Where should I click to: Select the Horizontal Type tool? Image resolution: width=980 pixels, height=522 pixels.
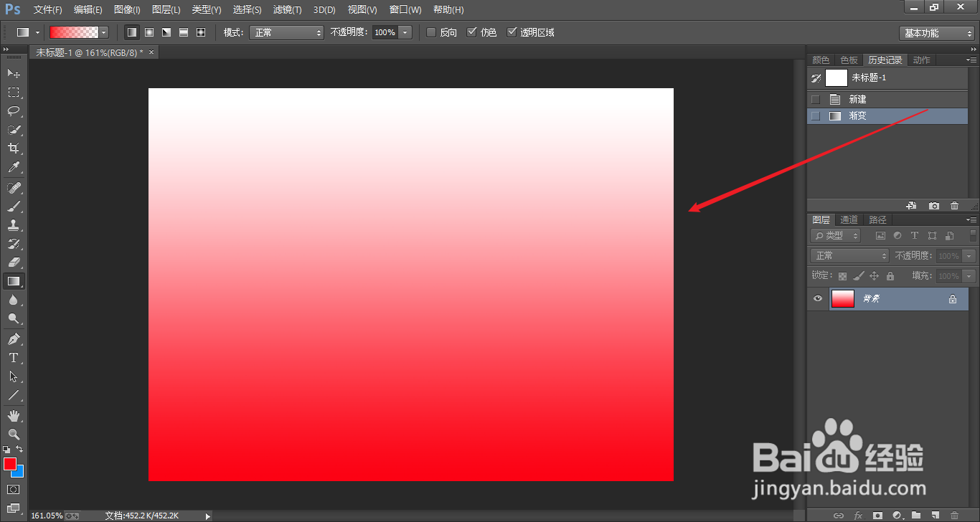pos(14,358)
